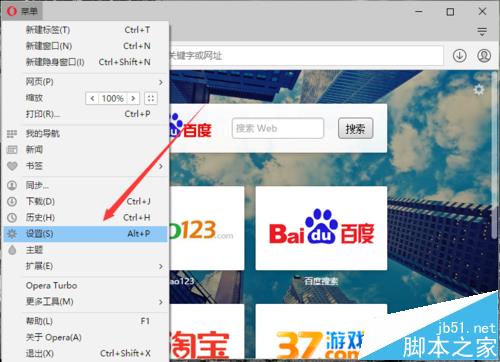Image resolution: width=500 pixels, height=362 pixels.
Task: Click the Opera menu button
Action: (x=22, y=11)
